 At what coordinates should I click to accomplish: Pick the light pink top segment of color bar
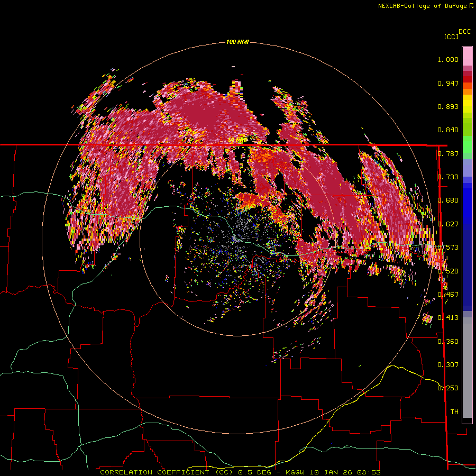coord(467,56)
